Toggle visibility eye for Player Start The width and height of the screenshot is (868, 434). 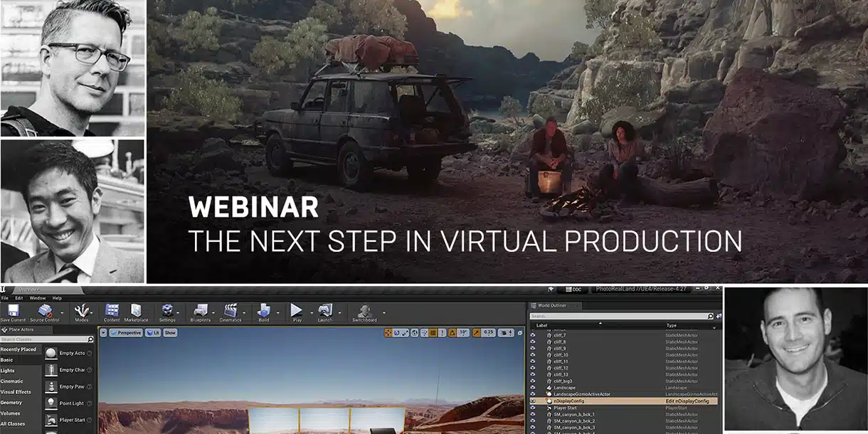pyautogui.click(x=533, y=408)
